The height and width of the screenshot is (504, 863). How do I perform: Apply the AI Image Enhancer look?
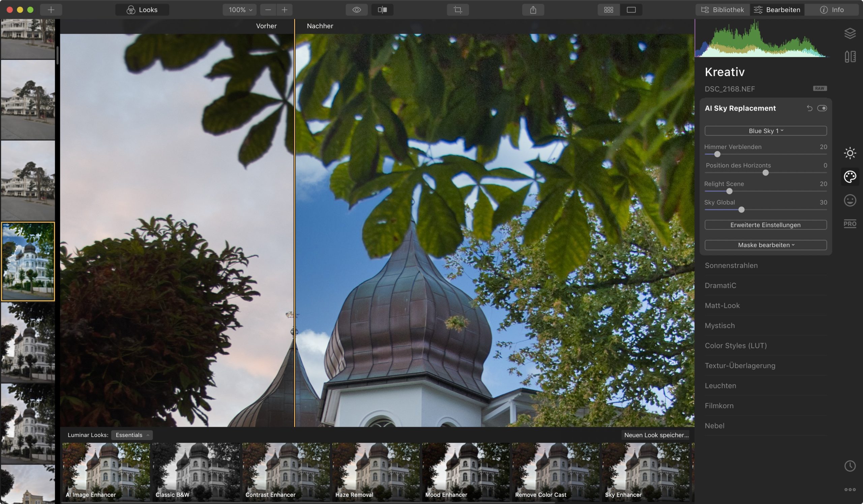106,472
